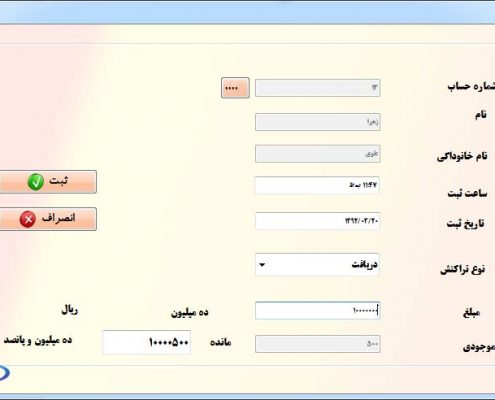Click inside the مبلغ amount field
The height and width of the screenshot is (400, 495).
click(317, 311)
